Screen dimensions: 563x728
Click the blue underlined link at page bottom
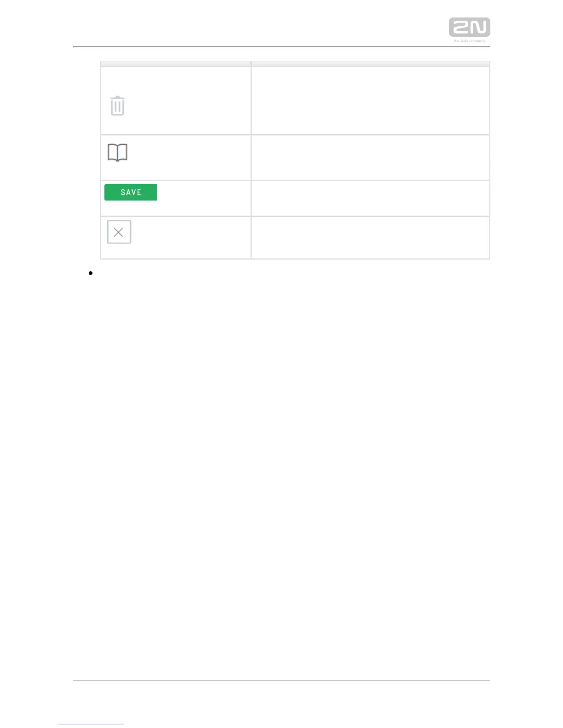pos(91,724)
